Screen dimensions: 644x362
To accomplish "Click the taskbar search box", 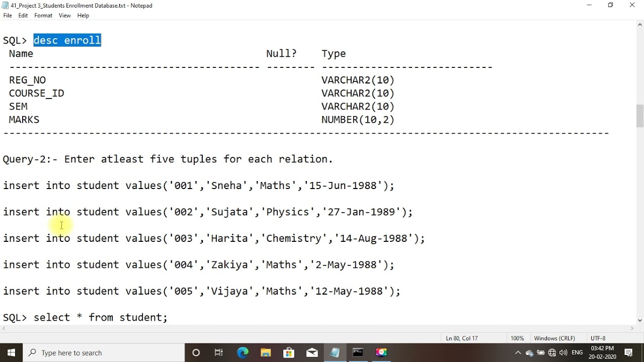I will pyautogui.click(x=104, y=352).
